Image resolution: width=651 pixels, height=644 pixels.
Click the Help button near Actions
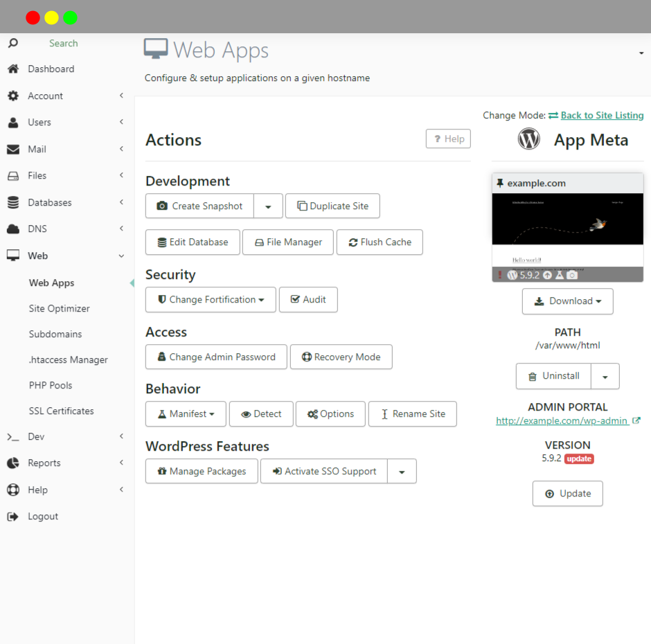click(x=448, y=138)
